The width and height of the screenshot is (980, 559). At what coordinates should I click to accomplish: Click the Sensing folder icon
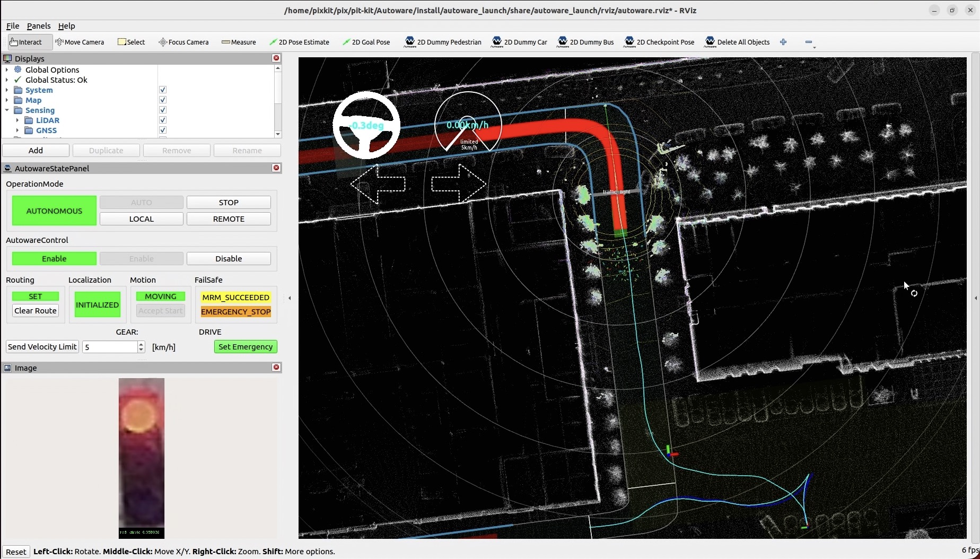click(18, 110)
